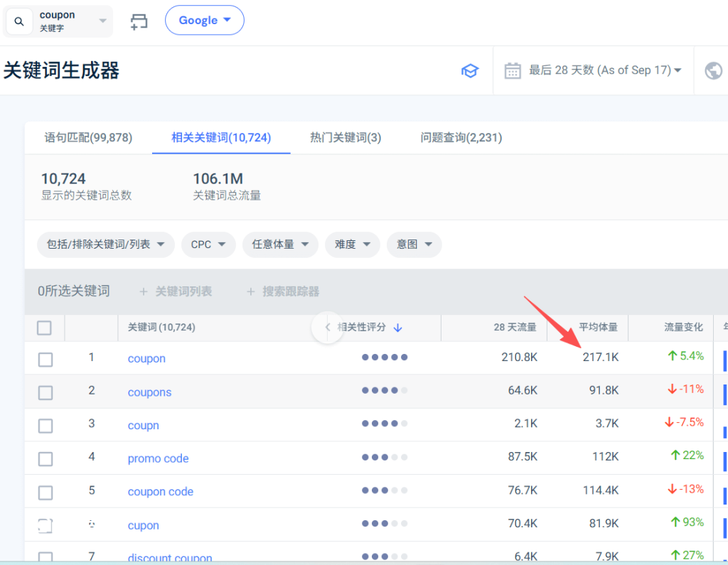
Task: Click the add-comparison icon beside the search box
Action: (139, 21)
